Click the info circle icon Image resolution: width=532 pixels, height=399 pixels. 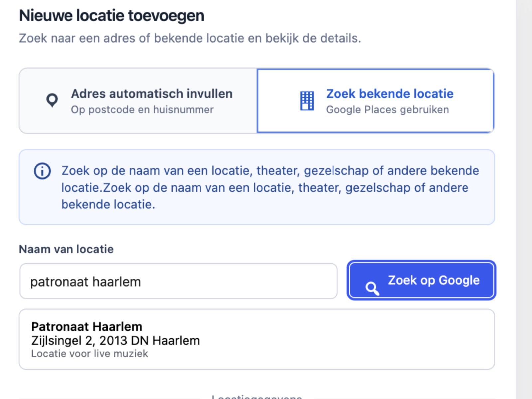[x=42, y=171]
